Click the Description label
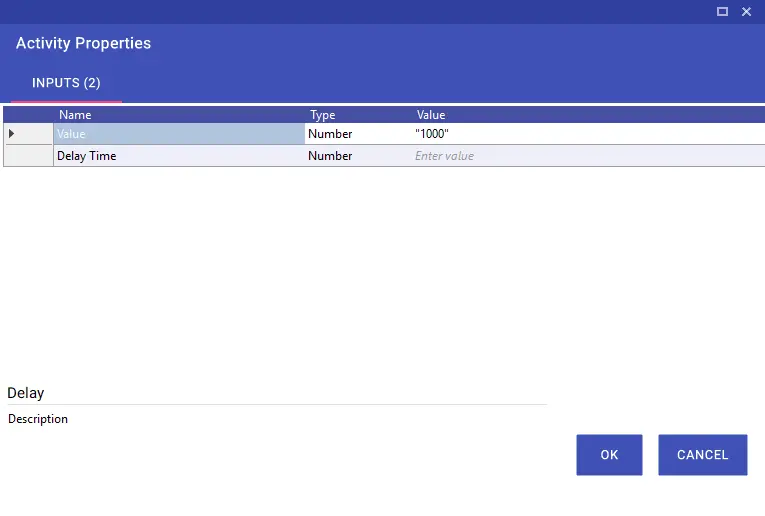The image size is (765, 516). coord(38,419)
